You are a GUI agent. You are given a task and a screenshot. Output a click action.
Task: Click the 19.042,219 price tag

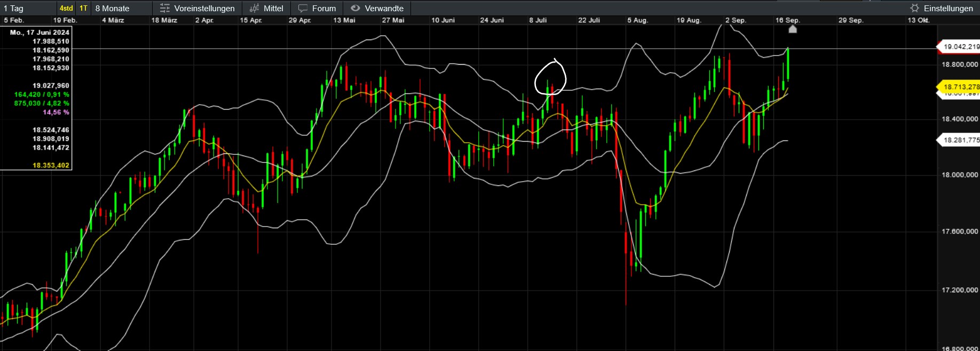[x=959, y=46]
